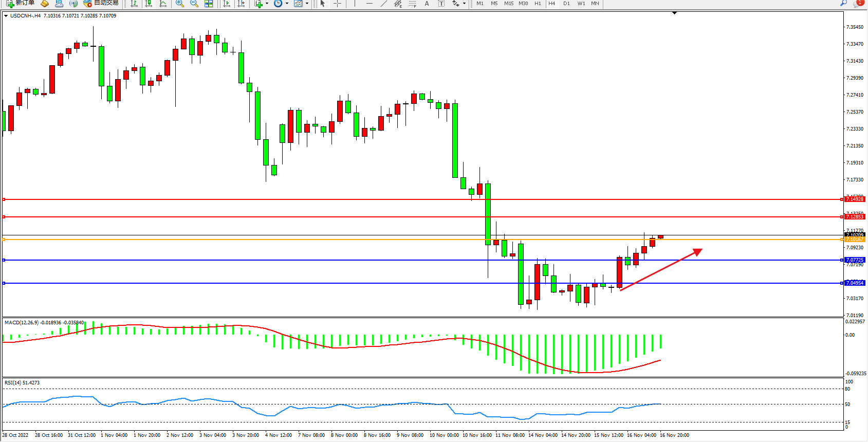Switch to the M15 timeframe

point(508,4)
